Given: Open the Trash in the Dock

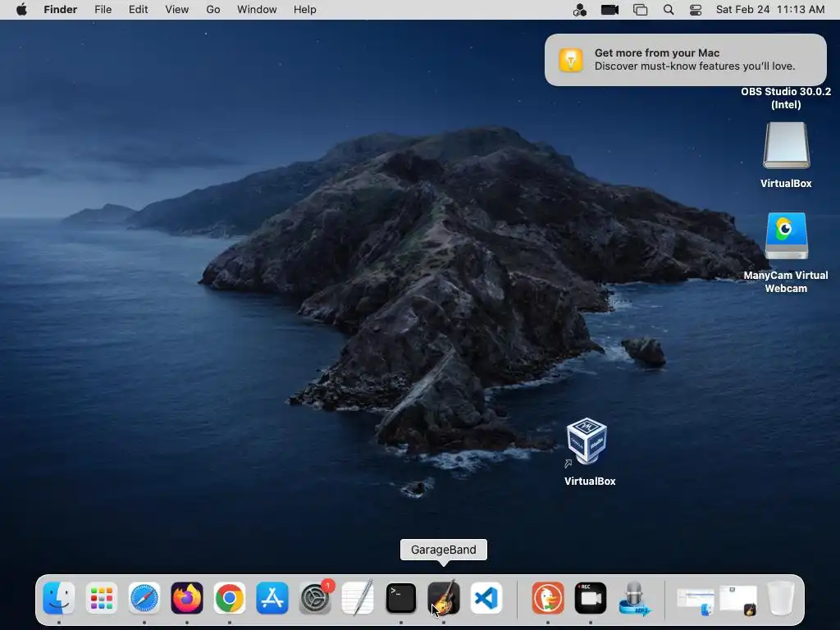Looking at the screenshot, I should (781, 598).
